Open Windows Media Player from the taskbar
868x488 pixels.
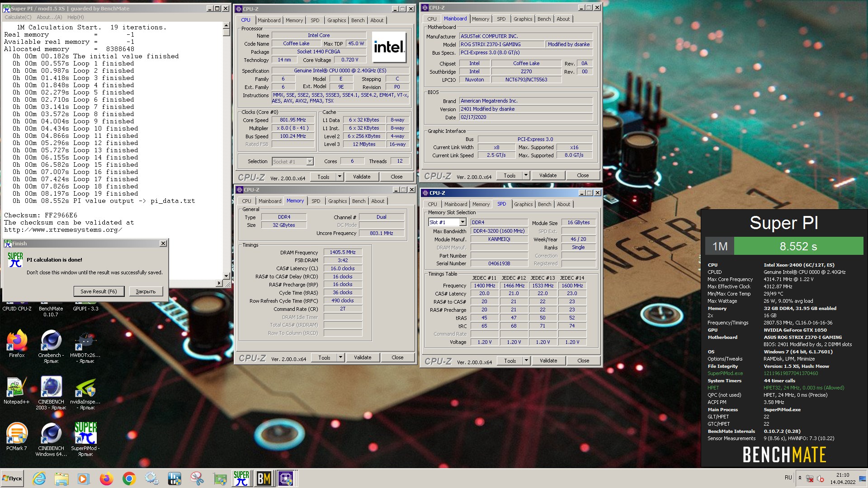[x=83, y=479]
